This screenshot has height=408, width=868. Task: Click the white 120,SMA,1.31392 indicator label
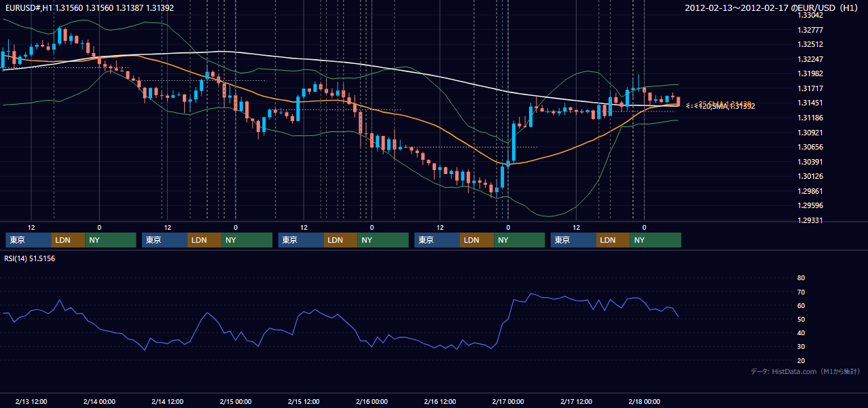[721, 107]
